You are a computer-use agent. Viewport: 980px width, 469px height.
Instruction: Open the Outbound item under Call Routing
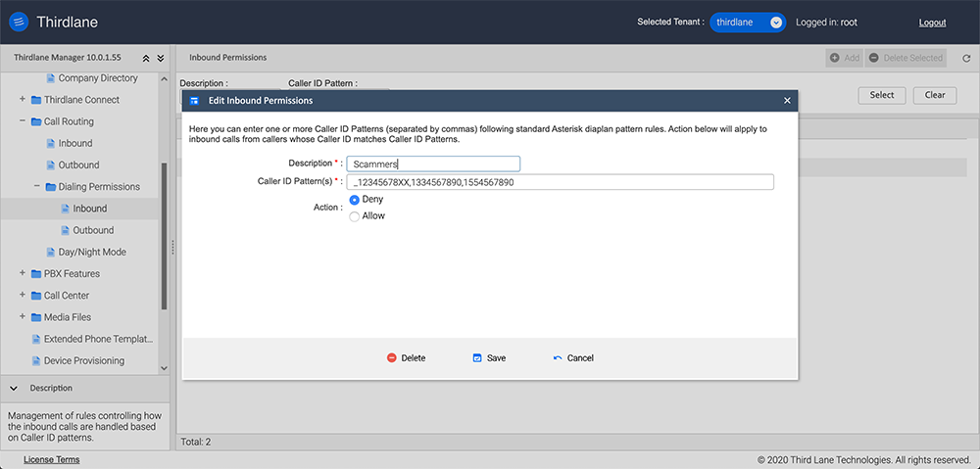point(78,164)
